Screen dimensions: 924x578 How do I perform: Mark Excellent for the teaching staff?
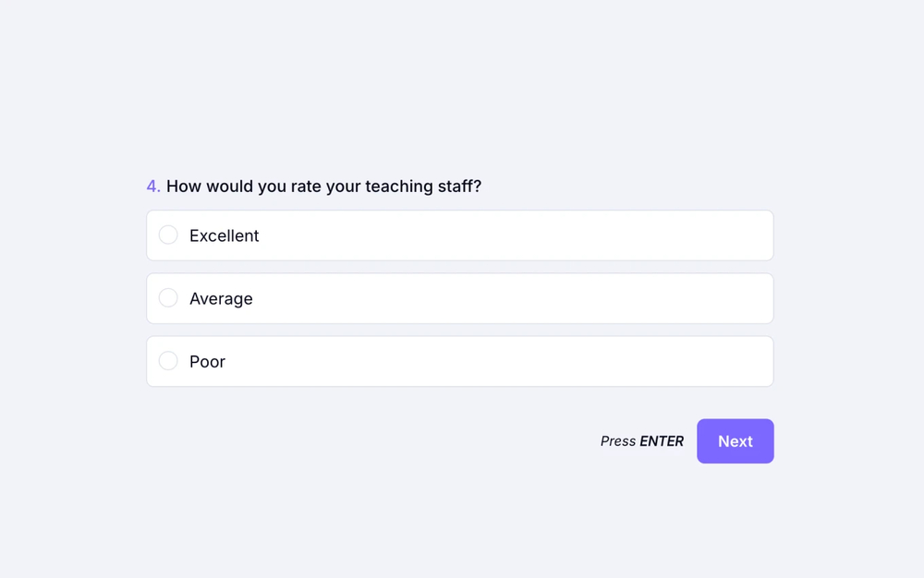pyautogui.click(x=459, y=235)
